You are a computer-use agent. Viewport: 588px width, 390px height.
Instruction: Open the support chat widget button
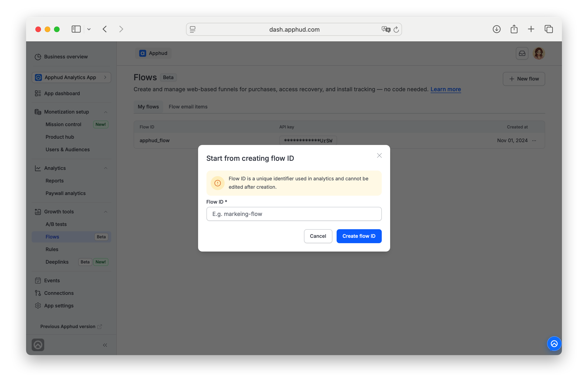(554, 343)
